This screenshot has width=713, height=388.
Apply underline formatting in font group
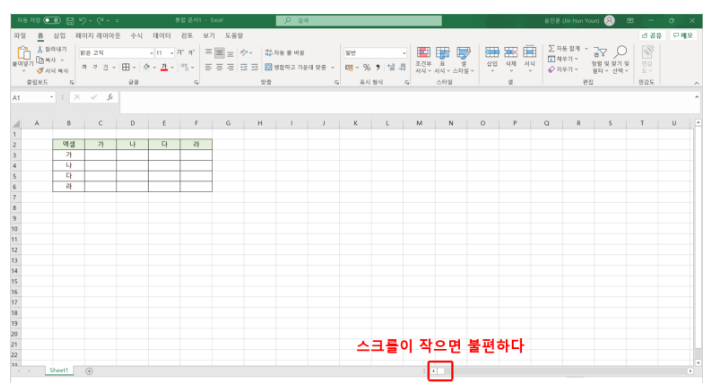point(105,67)
